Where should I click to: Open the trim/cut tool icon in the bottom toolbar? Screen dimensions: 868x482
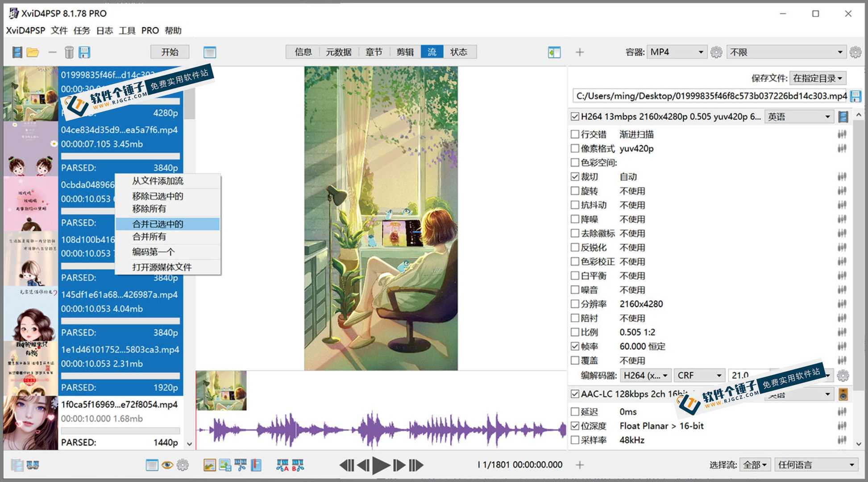tap(241, 465)
